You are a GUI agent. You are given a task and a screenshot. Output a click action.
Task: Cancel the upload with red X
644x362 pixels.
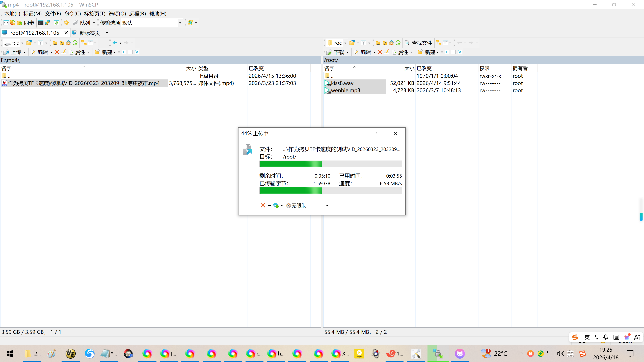tap(263, 205)
